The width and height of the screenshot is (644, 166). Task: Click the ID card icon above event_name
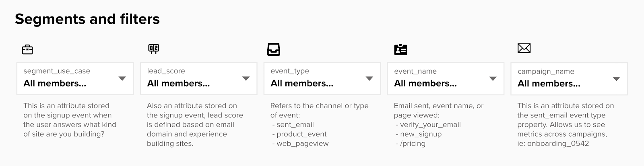pyautogui.click(x=400, y=49)
